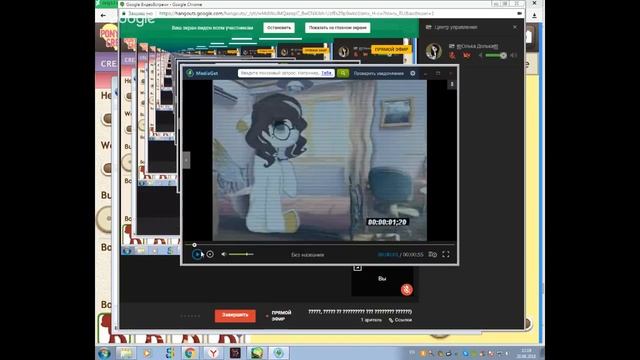This screenshot has width=640, height=360.
Task: Toggle the participant's red microphone mute icon
Action: tap(452, 55)
